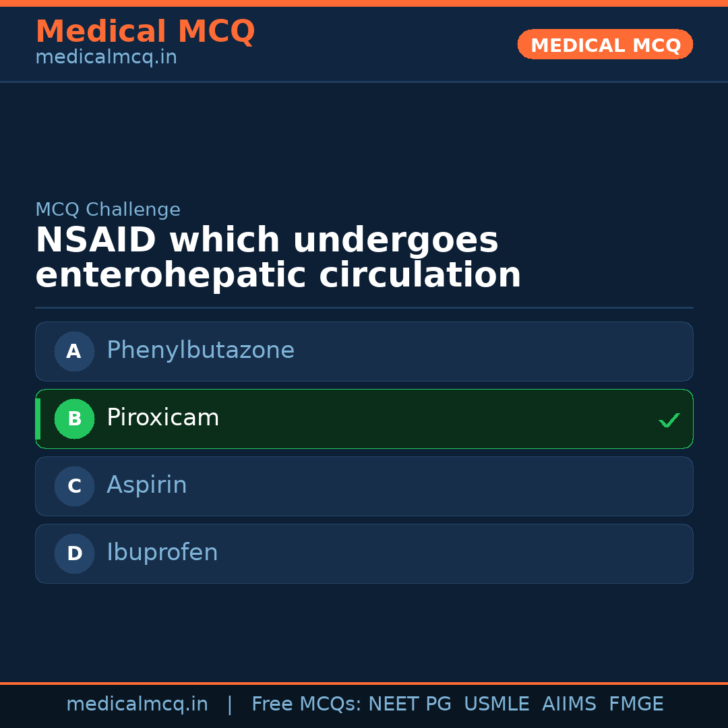
Task: Follow the medicalmcq.in link under the header
Action: (106, 58)
